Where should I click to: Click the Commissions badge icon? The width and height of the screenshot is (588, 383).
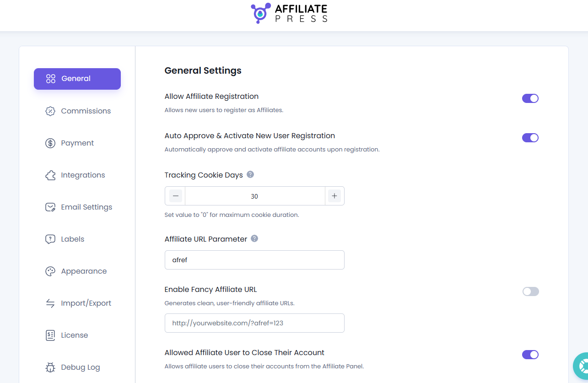tap(50, 111)
